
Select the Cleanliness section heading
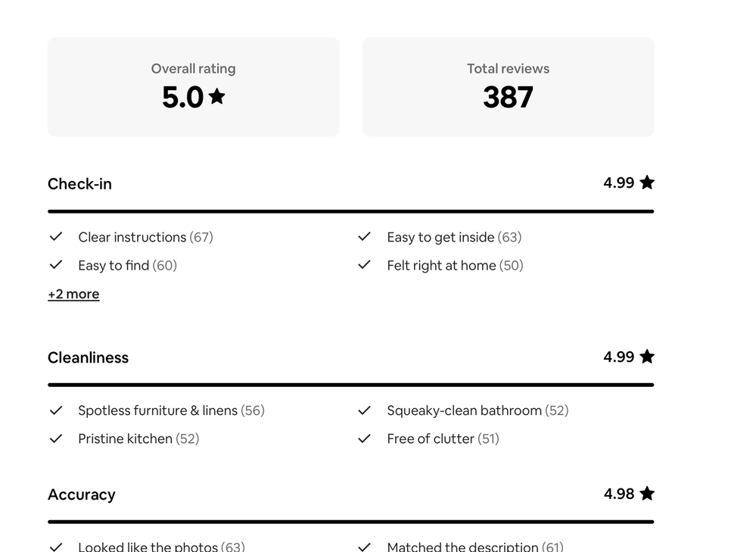88,357
